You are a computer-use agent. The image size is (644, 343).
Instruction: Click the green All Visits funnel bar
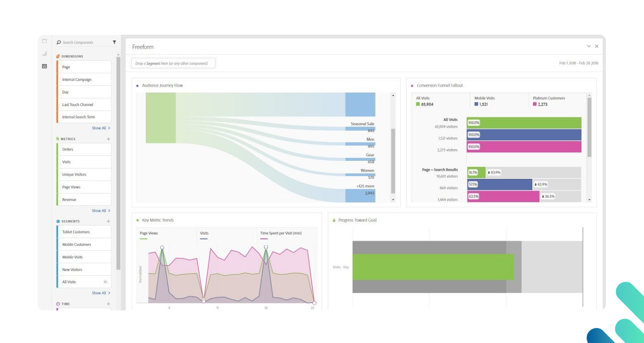524,123
